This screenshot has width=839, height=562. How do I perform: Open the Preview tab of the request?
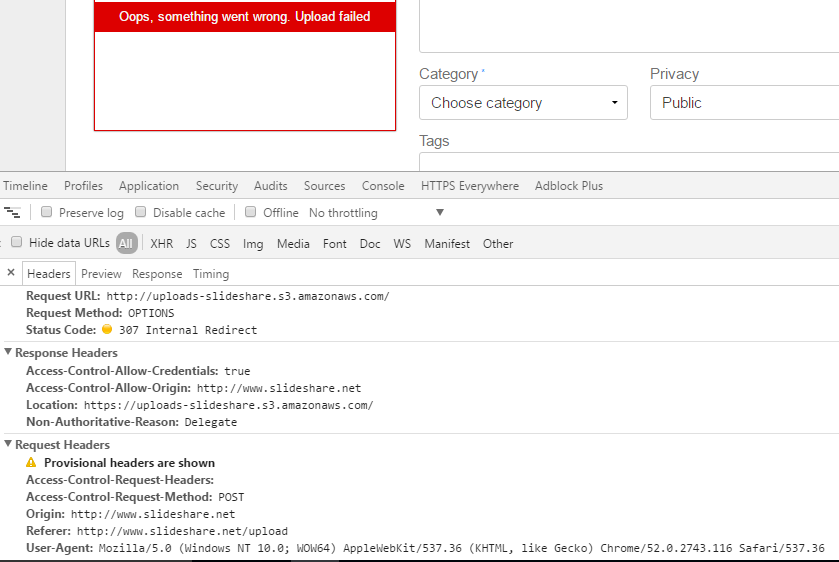coord(101,274)
